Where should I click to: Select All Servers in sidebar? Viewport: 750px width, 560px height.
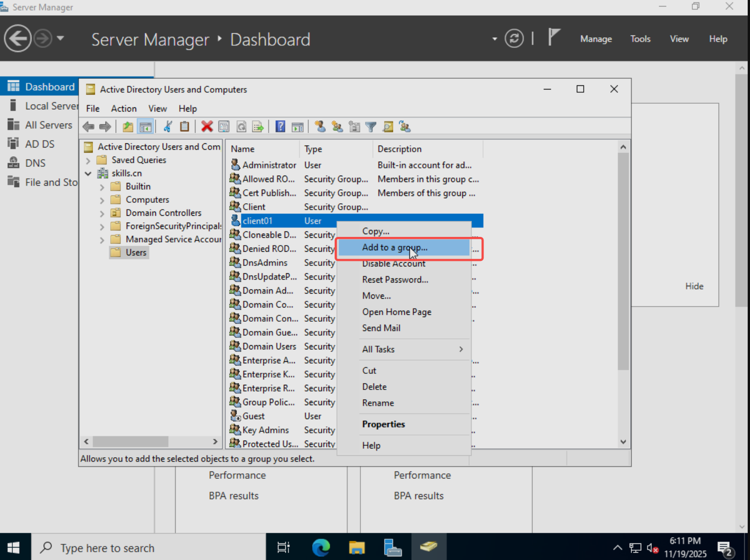click(40, 125)
